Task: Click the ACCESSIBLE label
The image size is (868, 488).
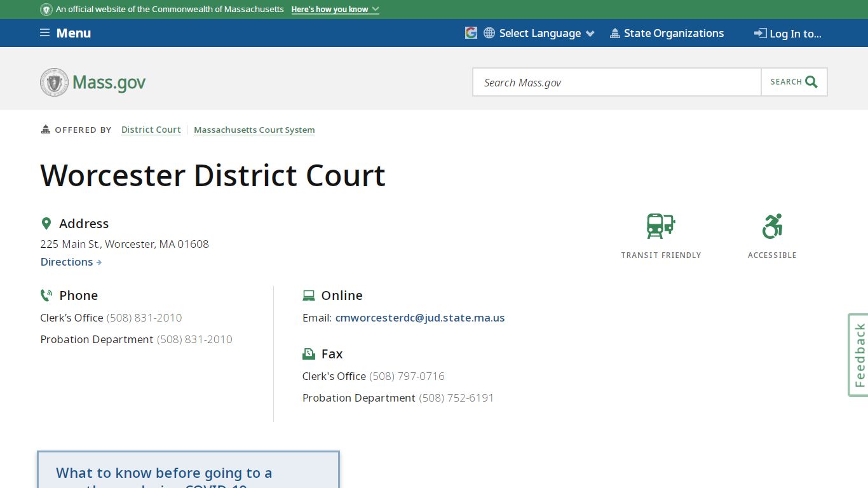Action: click(772, 255)
